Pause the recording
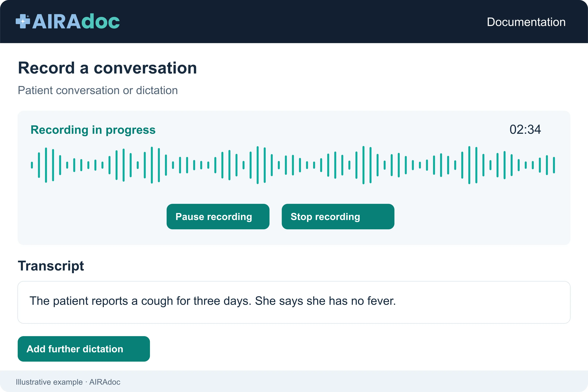 tap(218, 216)
